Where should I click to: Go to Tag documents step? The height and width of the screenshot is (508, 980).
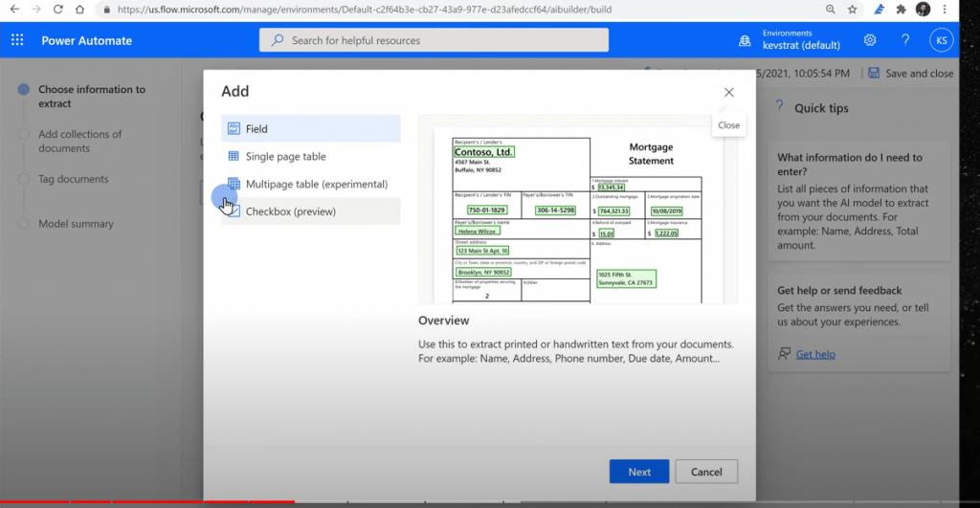(x=73, y=179)
